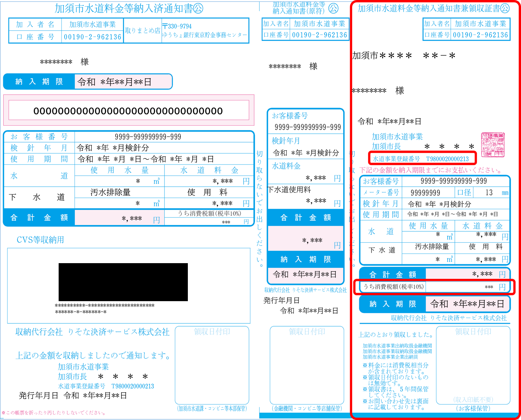Click メーター番号 value 99999999
The height and width of the screenshot is (420, 521).
425,193
